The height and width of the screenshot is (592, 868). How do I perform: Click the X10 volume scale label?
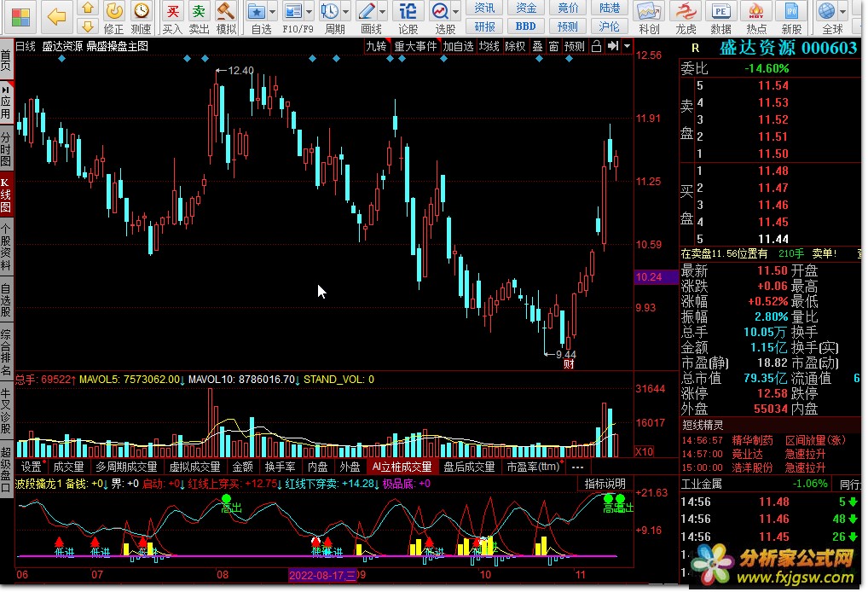coord(645,450)
